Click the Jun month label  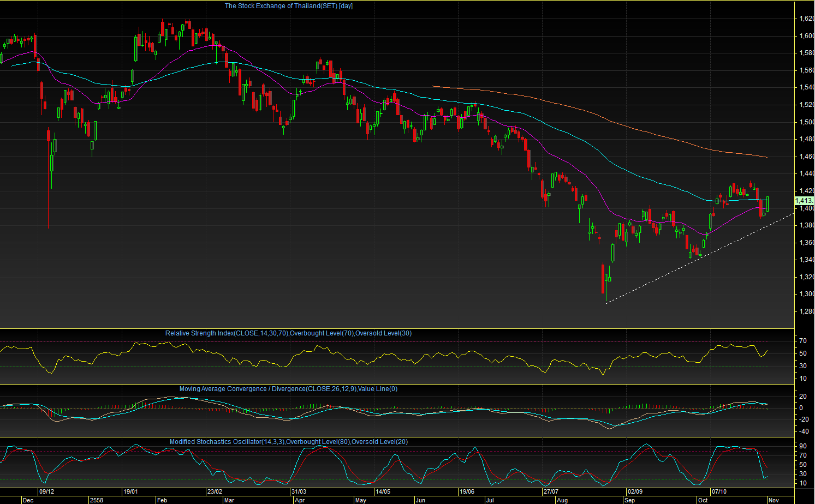click(x=420, y=500)
